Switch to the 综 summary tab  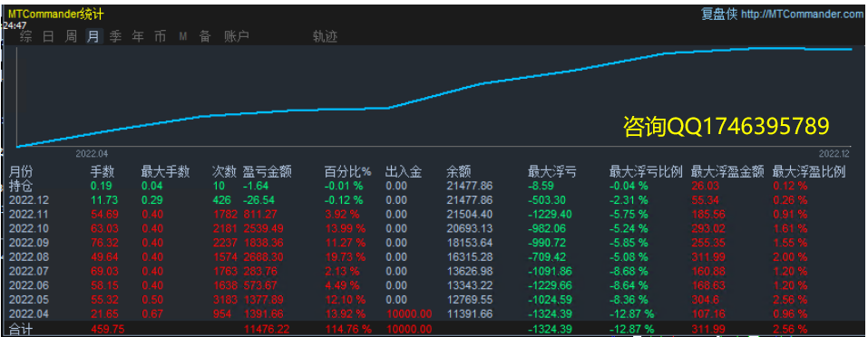25,37
